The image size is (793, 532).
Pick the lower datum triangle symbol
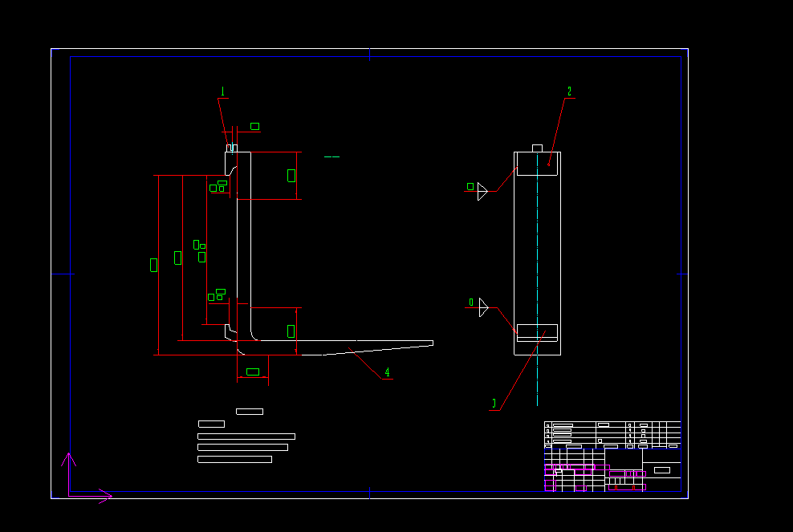(x=484, y=307)
